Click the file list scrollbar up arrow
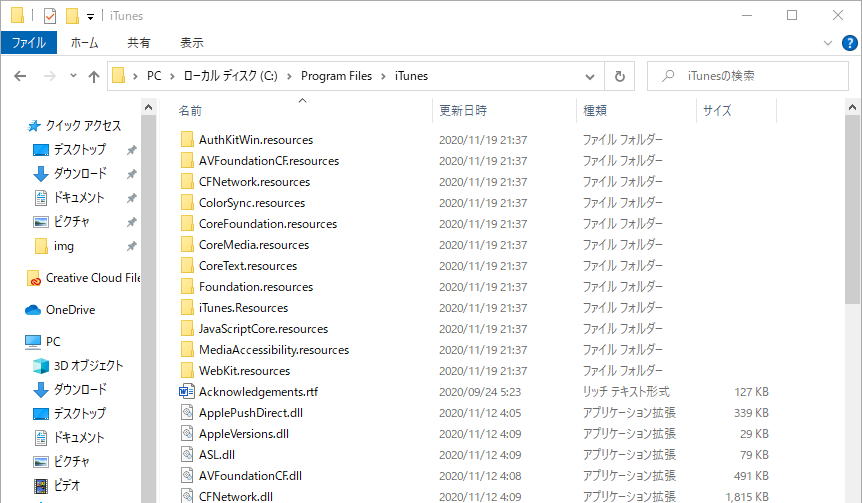Screen dimensions: 862x503 (x=852, y=107)
